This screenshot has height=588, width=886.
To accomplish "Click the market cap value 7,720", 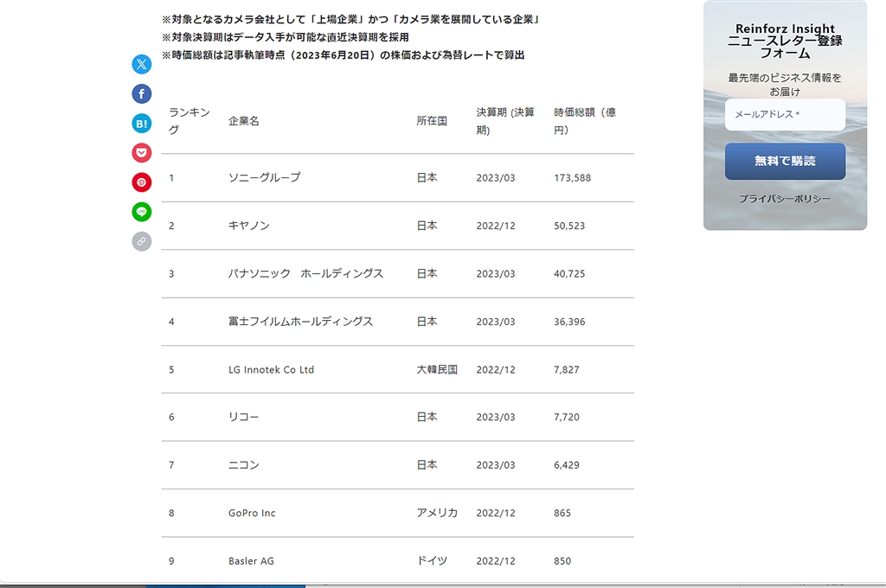I will coord(567,418).
